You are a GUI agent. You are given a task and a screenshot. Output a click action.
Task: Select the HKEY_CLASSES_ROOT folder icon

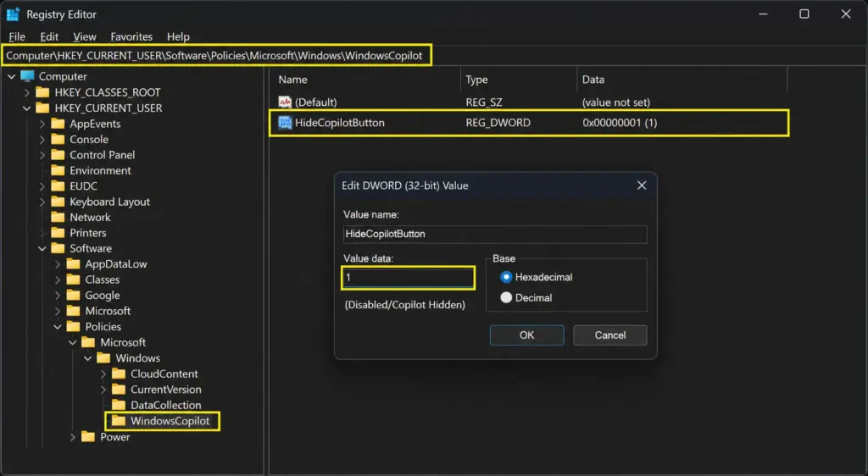[42, 91]
